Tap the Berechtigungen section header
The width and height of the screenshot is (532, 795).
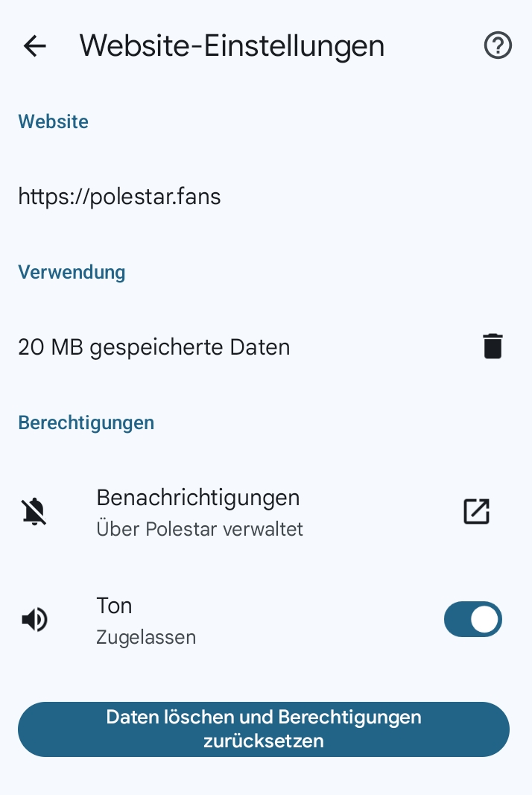click(86, 422)
